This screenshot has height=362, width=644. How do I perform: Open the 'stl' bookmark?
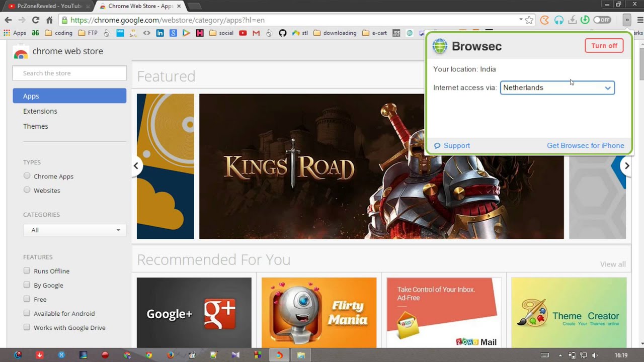pos(300,33)
